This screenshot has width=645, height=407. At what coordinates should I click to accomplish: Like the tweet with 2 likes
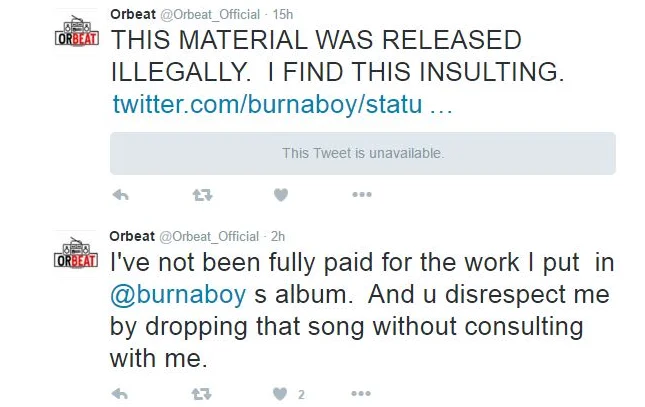click(x=281, y=392)
